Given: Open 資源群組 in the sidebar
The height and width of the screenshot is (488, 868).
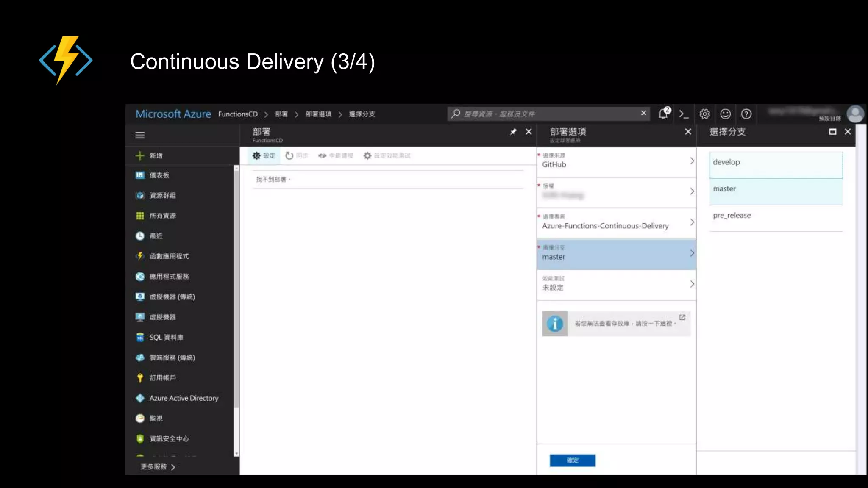Looking at the screenshot, I should tap(156, 195).
